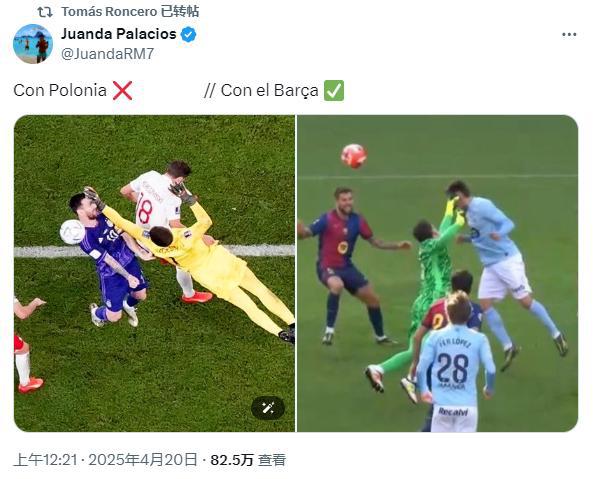
Task: Open the three-dot more options menu
Action: click(x=569, y=35)
